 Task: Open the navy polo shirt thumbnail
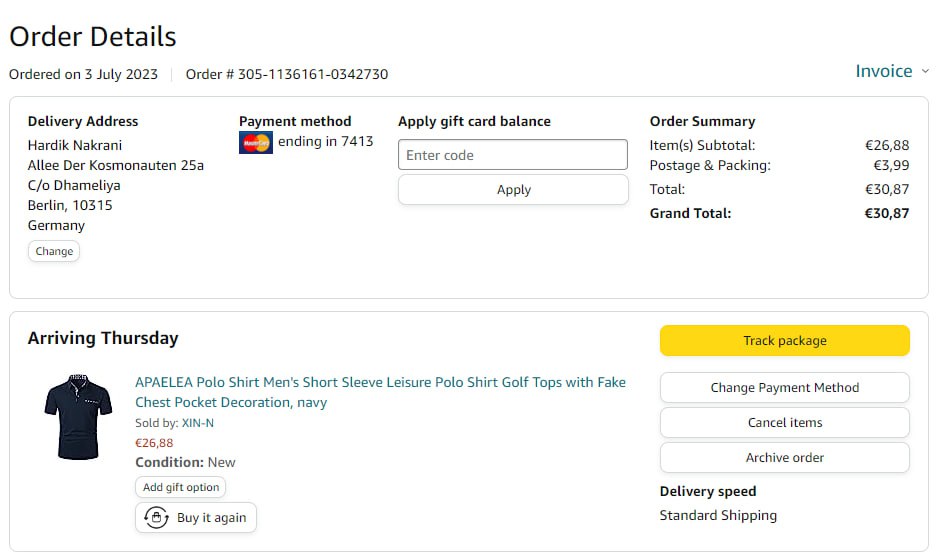(78, 417)
